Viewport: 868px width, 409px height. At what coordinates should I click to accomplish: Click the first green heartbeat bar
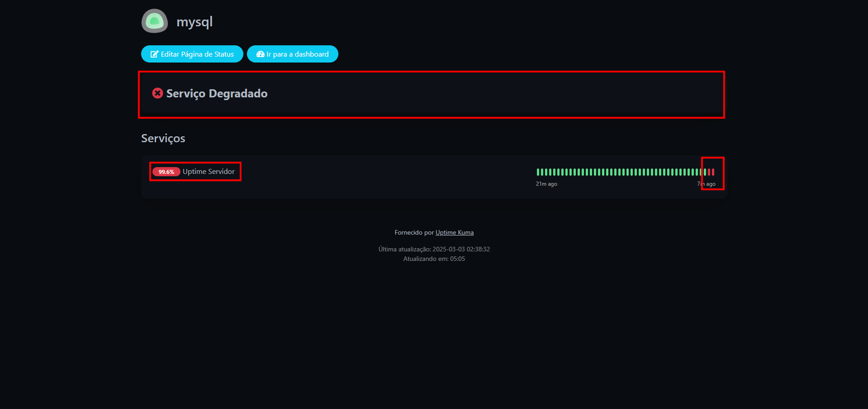click(x=538, y=172)
